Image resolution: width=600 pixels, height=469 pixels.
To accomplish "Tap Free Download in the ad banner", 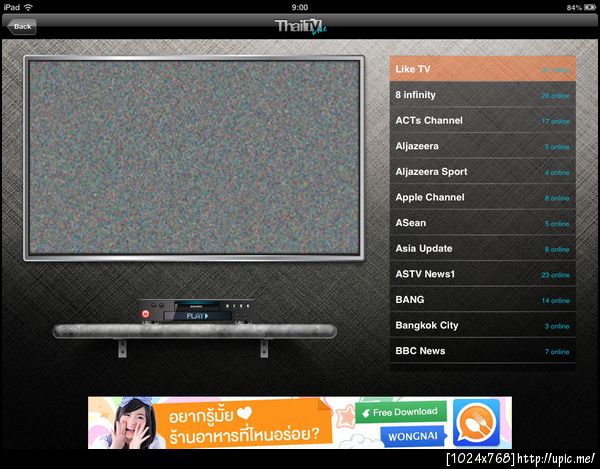I will (x=401, y=412).
